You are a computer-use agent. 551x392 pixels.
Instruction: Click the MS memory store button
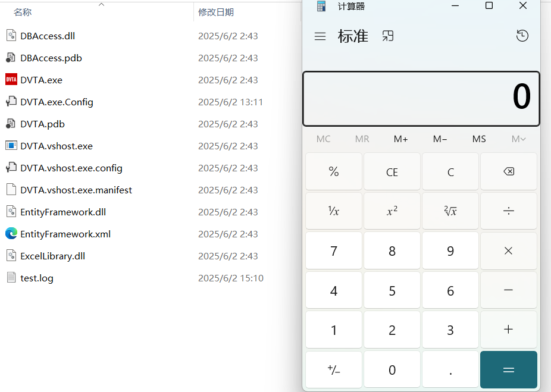point(479,139)
